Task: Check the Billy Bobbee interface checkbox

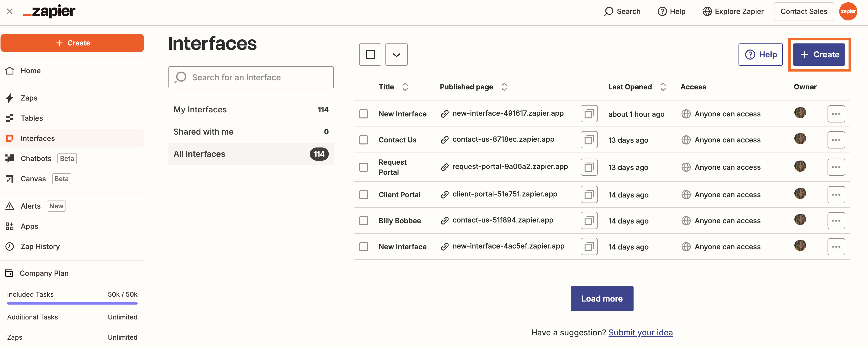Action: pos(364,220)
